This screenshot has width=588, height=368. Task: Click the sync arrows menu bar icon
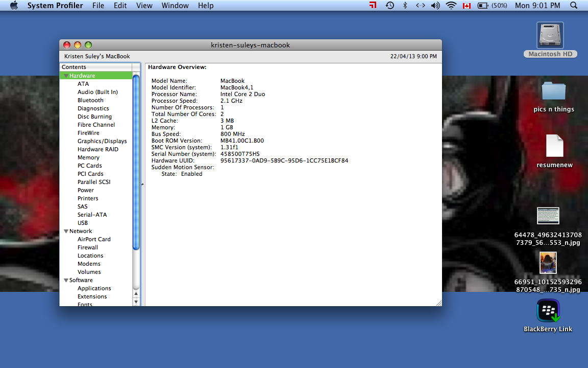coord(421,5)
